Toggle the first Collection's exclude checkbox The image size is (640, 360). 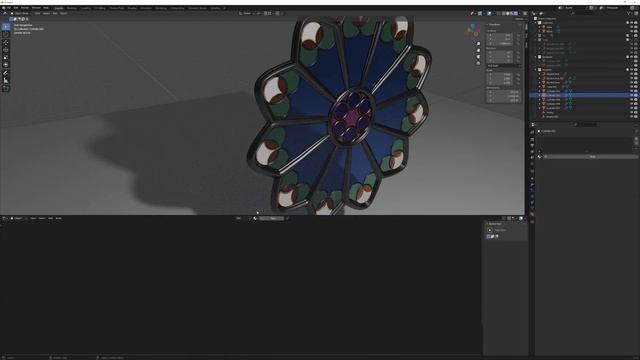pos(628,23)
